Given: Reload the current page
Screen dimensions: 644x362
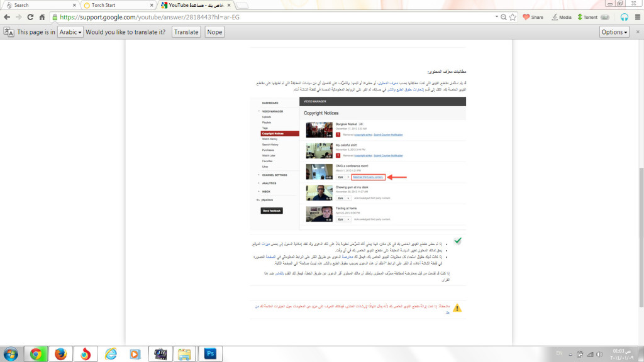Looking at the screenshot, I should click(30, 17).
